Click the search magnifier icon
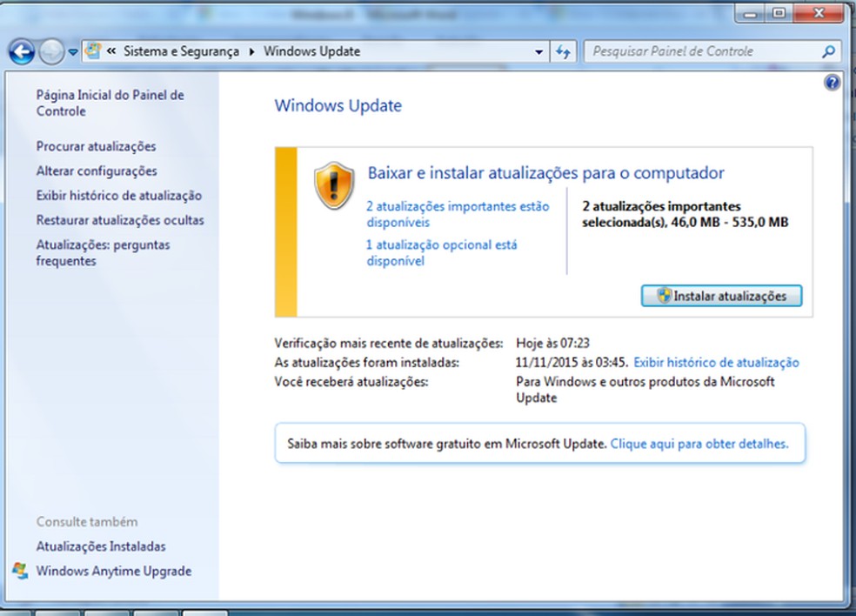 click(x=829, y=52)
